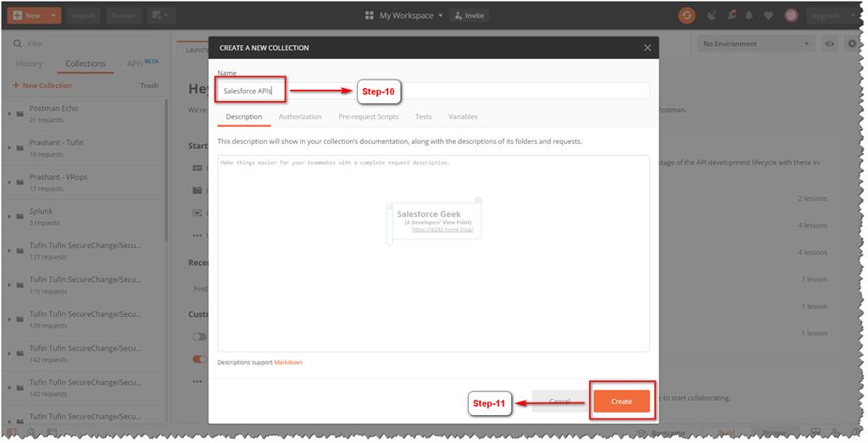Select the Variables tab in dialog

463,117
